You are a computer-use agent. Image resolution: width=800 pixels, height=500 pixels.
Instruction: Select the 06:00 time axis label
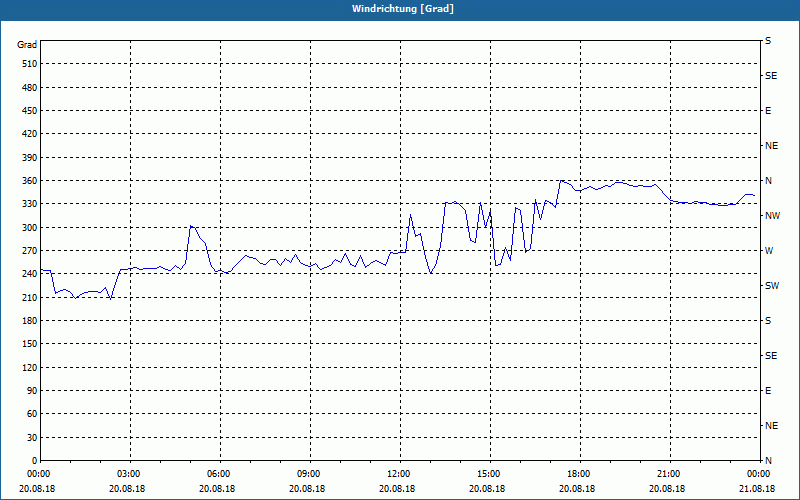219,474
